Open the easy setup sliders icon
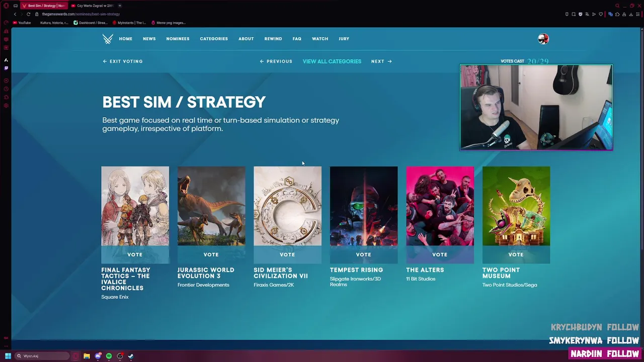The image size is (644, 362). [x=638, y=14]
